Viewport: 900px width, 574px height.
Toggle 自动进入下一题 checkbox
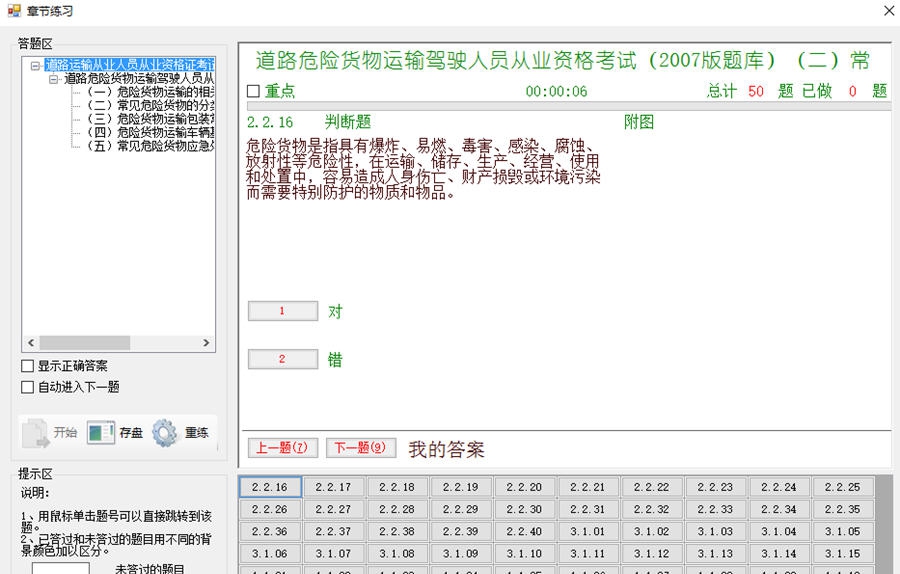point(27,387)
